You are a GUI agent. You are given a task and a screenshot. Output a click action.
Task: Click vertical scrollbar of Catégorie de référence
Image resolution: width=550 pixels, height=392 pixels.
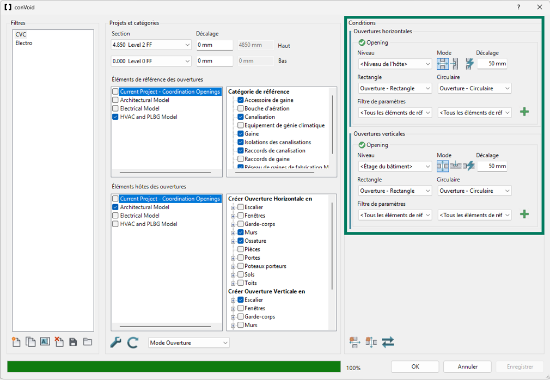click(x=333, y=125)
